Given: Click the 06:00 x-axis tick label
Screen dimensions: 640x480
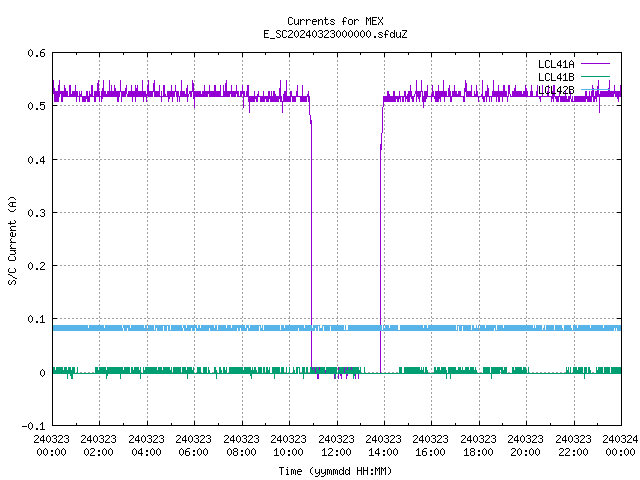Looking at the screenshot, I should [193, 452].
